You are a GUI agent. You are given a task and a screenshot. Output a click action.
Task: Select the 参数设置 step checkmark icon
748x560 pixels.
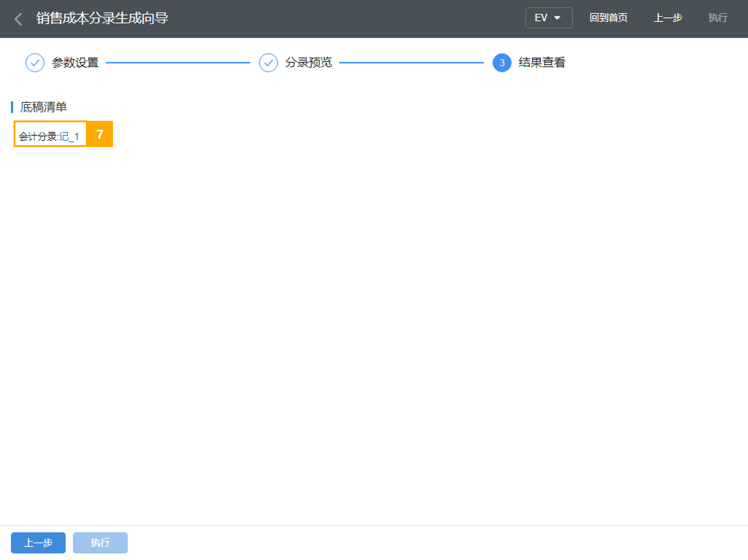pyautogui.click(x=35, y=63)
